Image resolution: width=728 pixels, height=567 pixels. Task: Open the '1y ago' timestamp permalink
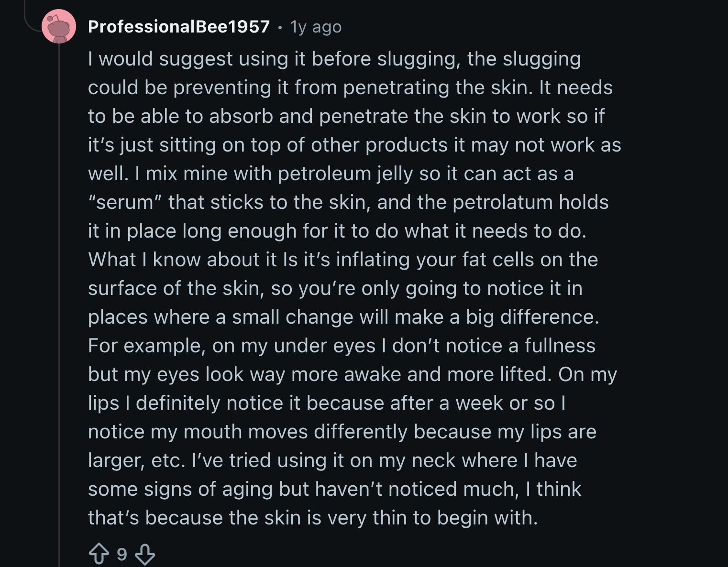(x=316, y=27)
